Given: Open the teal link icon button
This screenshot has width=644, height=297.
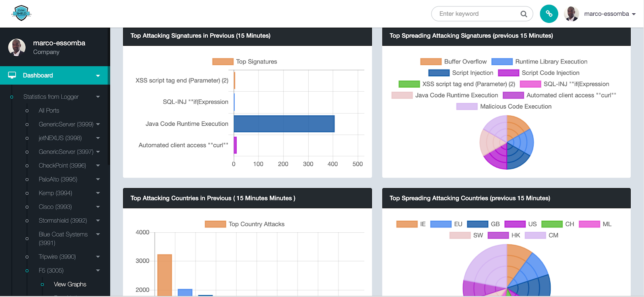Looking at the screenshot, I should click(549, 14).
